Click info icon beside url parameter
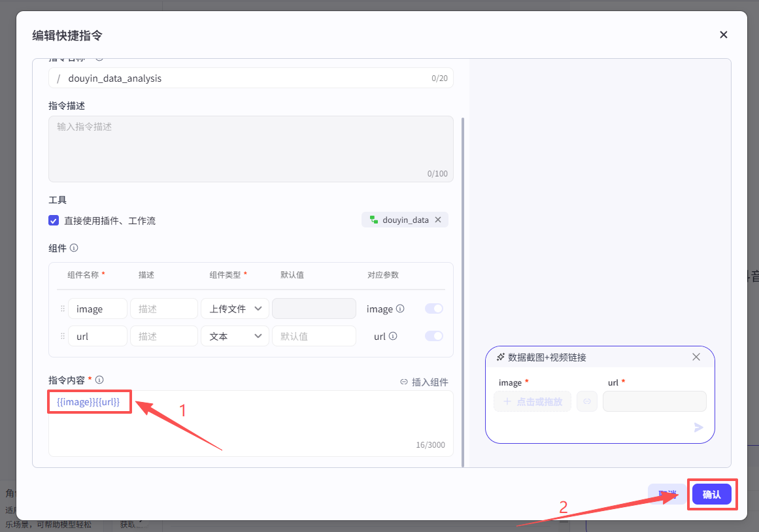The image size is (759, 532). pyautogui.click(x=393, y=337)
